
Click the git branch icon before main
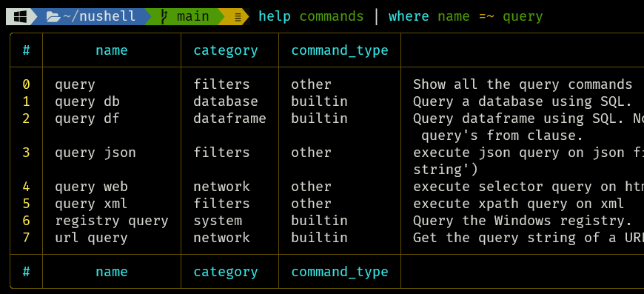164,17
